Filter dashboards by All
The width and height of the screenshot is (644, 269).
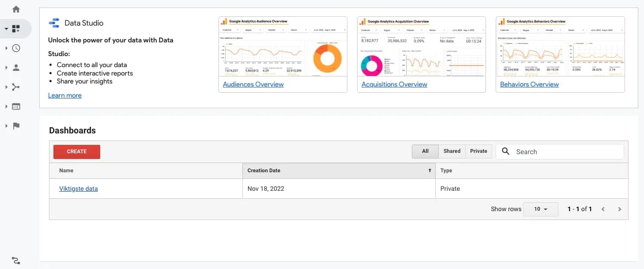click(425, 151)
